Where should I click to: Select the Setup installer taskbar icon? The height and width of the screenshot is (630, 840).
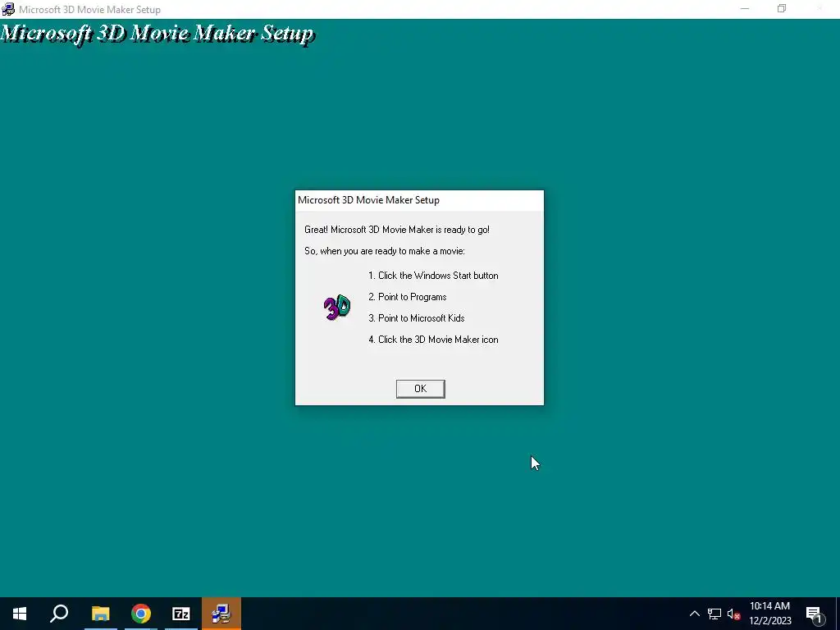coord(221,614)
